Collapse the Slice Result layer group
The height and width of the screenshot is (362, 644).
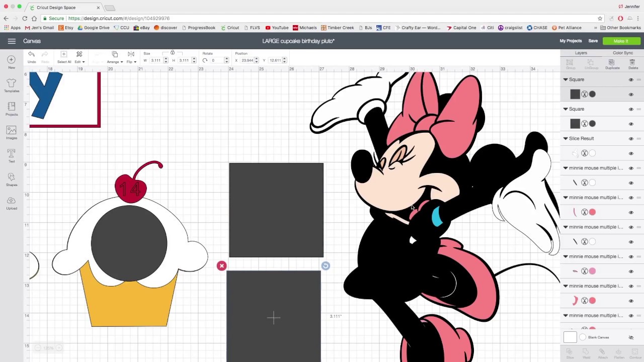click(566, 138)
